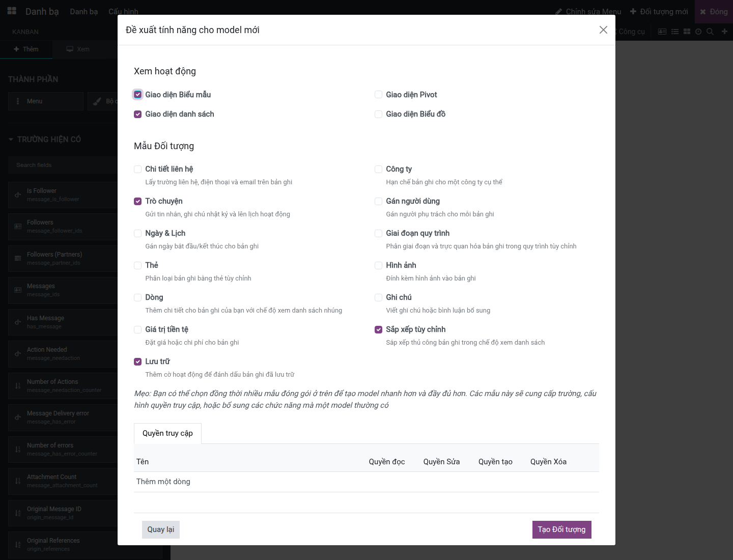Switch to the Thêm tab
The image size is (733, 560).
(26, 49)
